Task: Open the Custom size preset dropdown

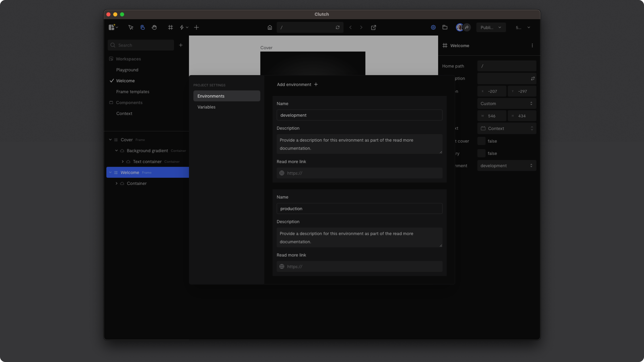Action: coord(506,104)
